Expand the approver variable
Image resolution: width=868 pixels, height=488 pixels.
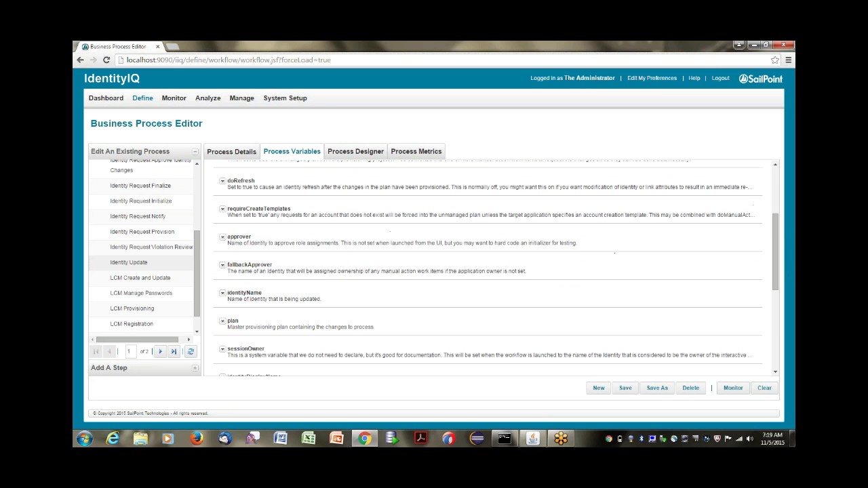tap(222, 237)
